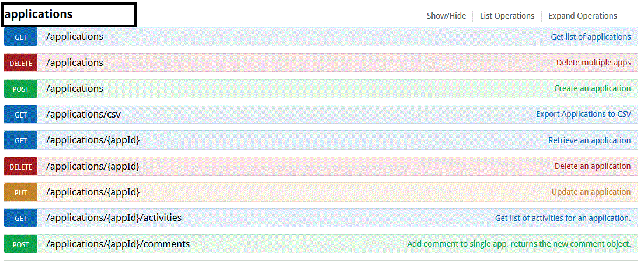Image resolution: width=644 pixels, height=262 pixels.
Task: Click 'Export Applications to CSV' link
Action: 583,114
